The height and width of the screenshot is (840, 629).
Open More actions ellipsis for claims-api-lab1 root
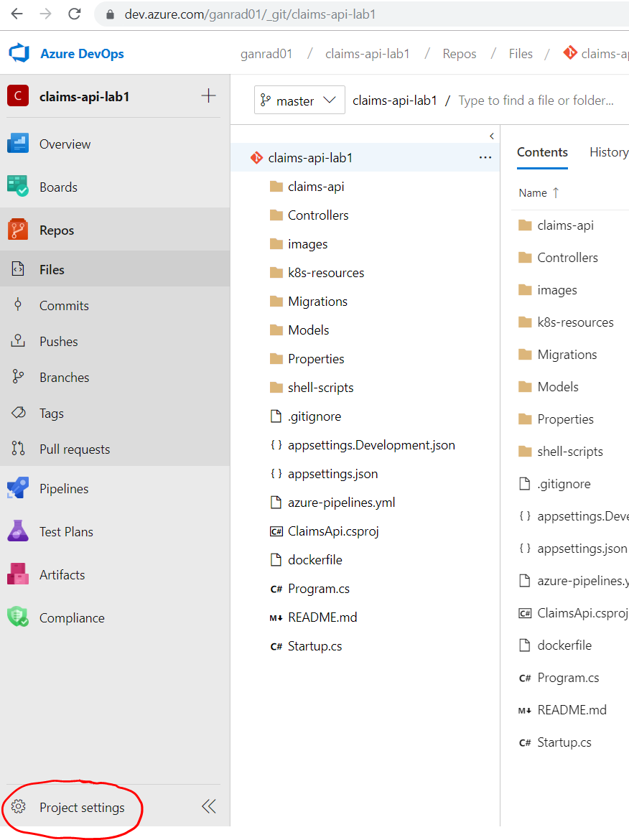(485, 157)
